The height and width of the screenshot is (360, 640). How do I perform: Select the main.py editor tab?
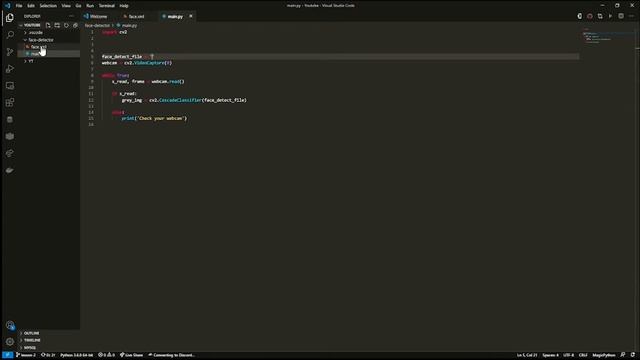tap(175, 17)
